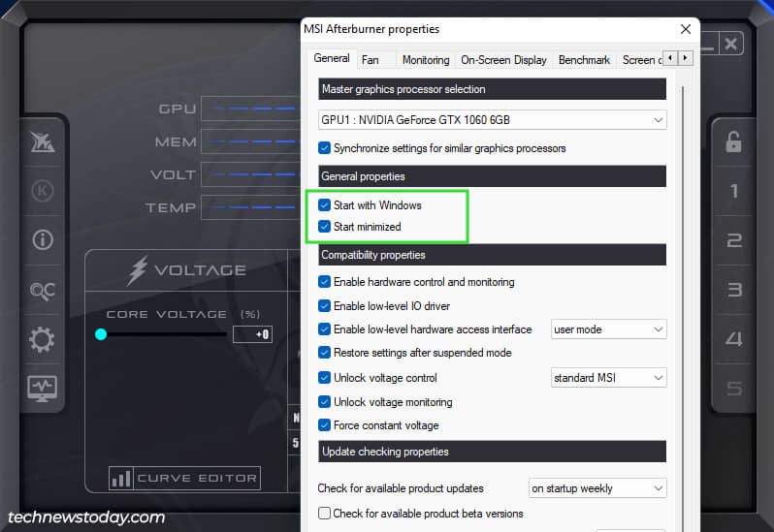
Task: Start the OC Scanner tool
Action: (43, 291)
